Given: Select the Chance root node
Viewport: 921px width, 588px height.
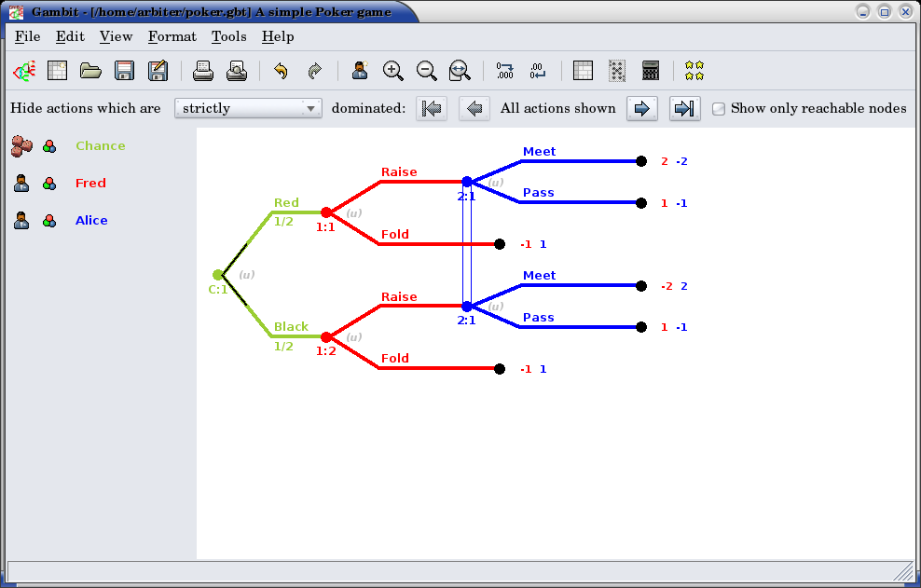Looking at the screenshot, I should (x=217, y=275).
